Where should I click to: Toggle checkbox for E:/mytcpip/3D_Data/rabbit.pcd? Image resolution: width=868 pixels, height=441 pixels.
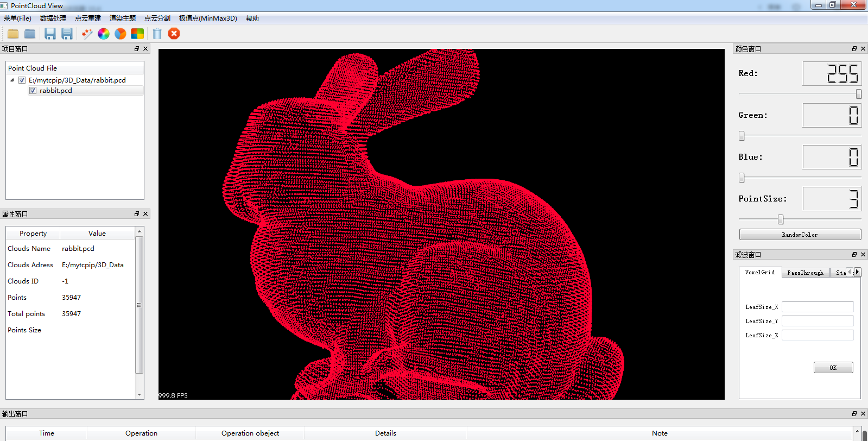coord(22,80)
